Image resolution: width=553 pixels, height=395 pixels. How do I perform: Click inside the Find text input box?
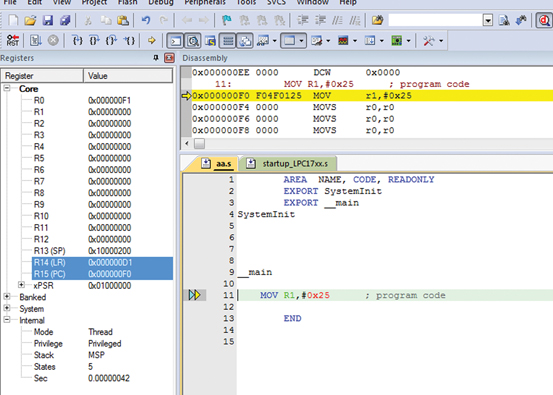436,20
